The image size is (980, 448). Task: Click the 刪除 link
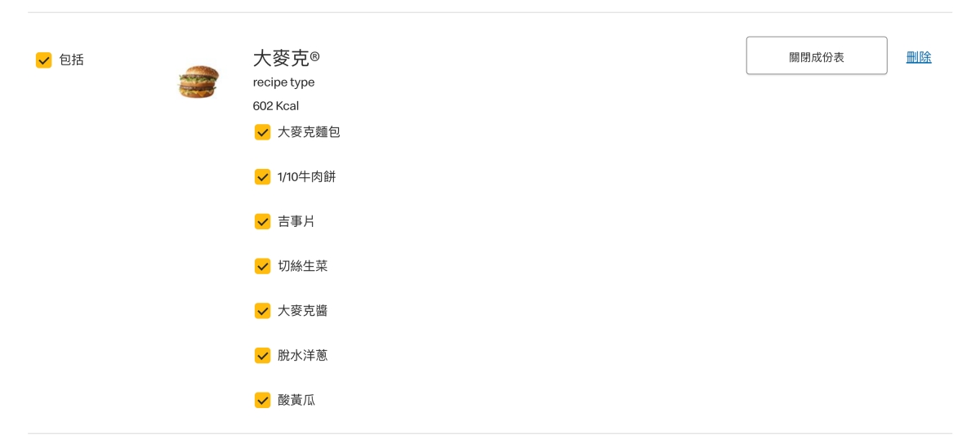[x=919, y=57]
